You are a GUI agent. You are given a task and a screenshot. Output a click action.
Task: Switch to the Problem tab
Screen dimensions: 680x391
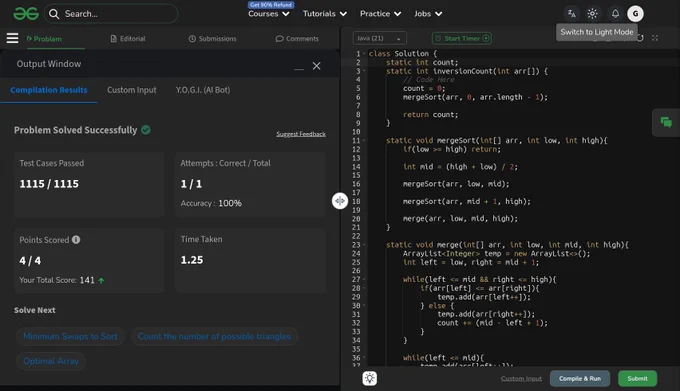click(x=44, y=39)
